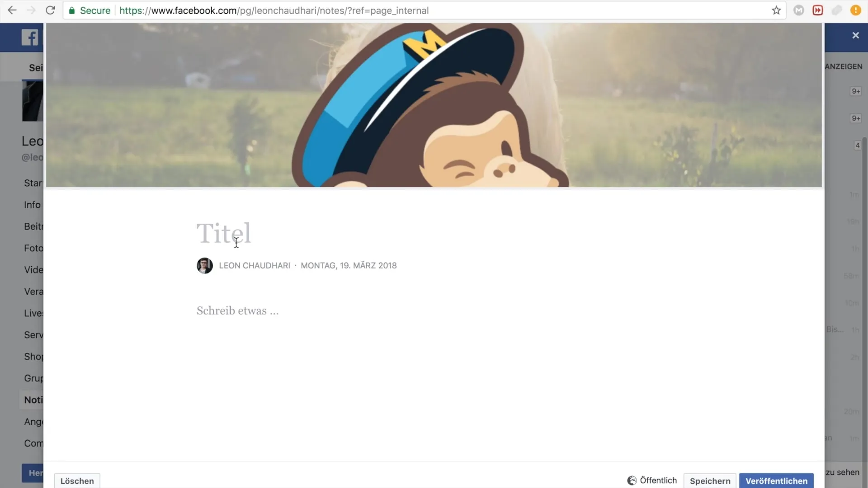Image resolution: width=868 pixels, height=488 pixels.
Task: Click date MONTAG, 19. MÄRZ 2018
Action: coord(349,266)
